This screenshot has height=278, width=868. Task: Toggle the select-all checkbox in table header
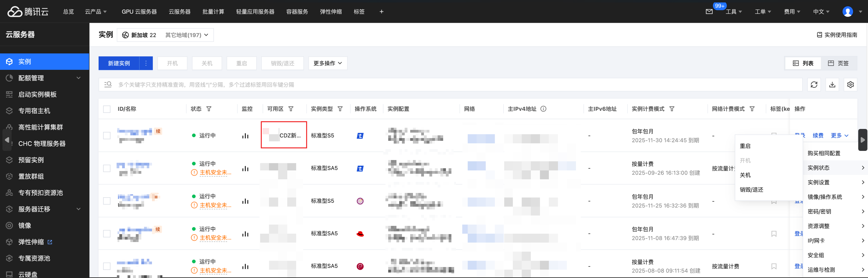107,109
